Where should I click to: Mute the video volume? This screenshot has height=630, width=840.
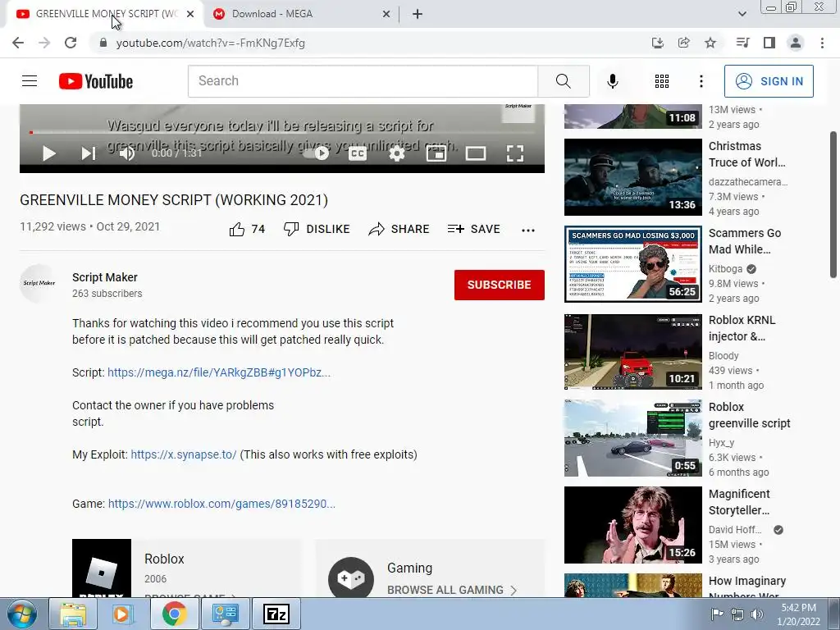127,153
